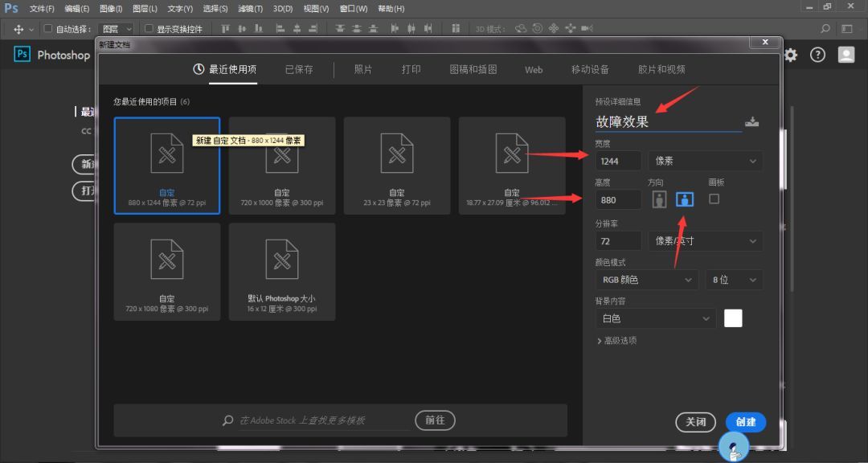Click align top edges icon

(225, 29)
